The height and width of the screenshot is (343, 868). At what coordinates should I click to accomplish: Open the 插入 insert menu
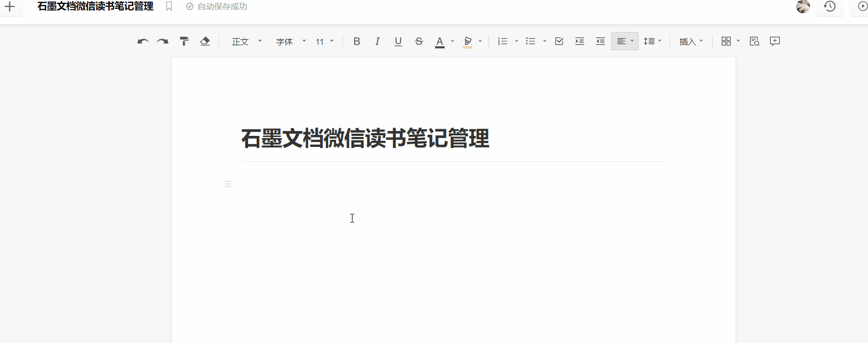click(691, 41)
